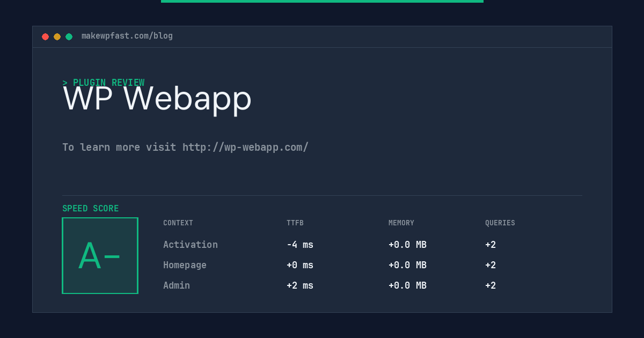
Task: Select the Admin row label
Action: pos(177,285)
